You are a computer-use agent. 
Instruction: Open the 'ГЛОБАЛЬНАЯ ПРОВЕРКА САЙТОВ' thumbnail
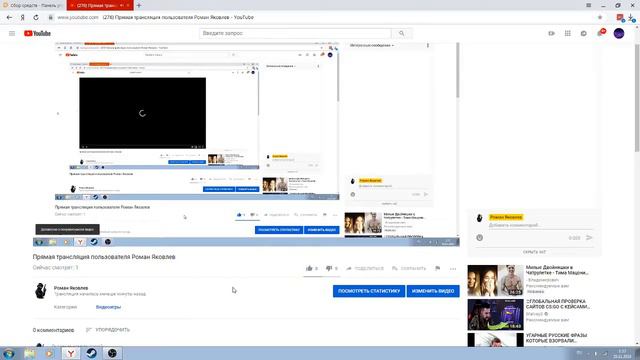pos(496,314)
